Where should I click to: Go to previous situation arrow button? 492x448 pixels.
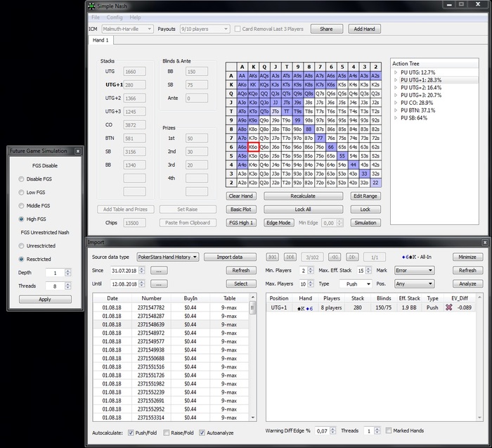(335, 257)
